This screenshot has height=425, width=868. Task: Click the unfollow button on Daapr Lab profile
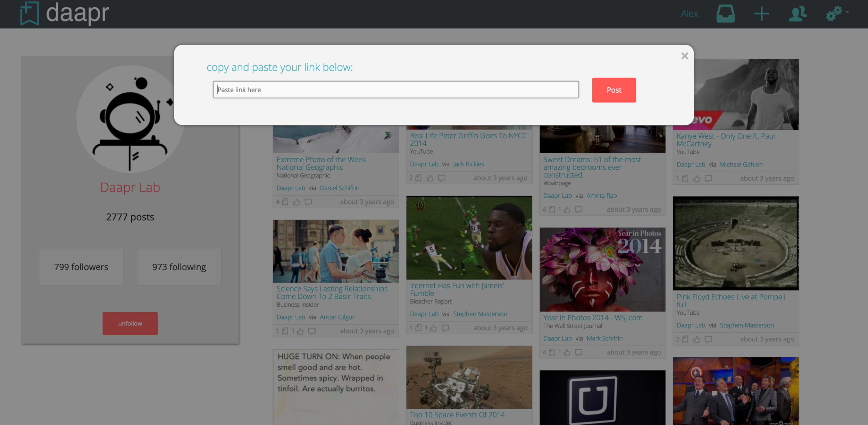(130, 323)
